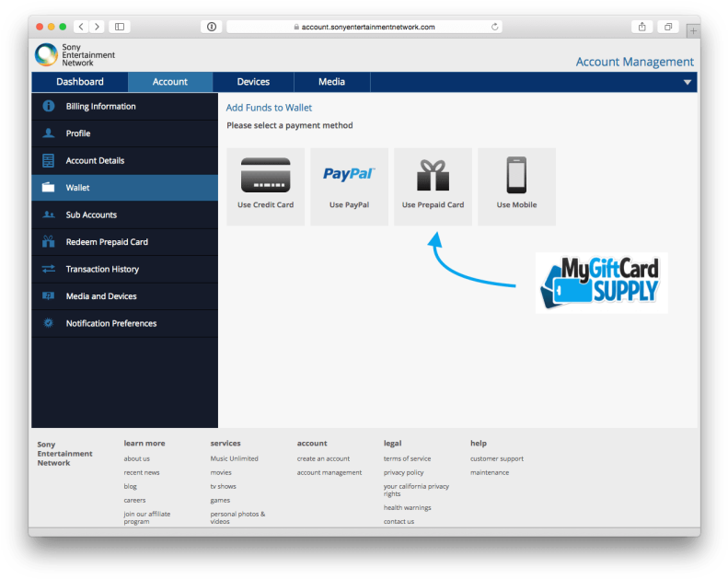Open a new tab with the plus button
This screenshot has width=728, height=579.
pyautogui.click(x=693, y=31)
